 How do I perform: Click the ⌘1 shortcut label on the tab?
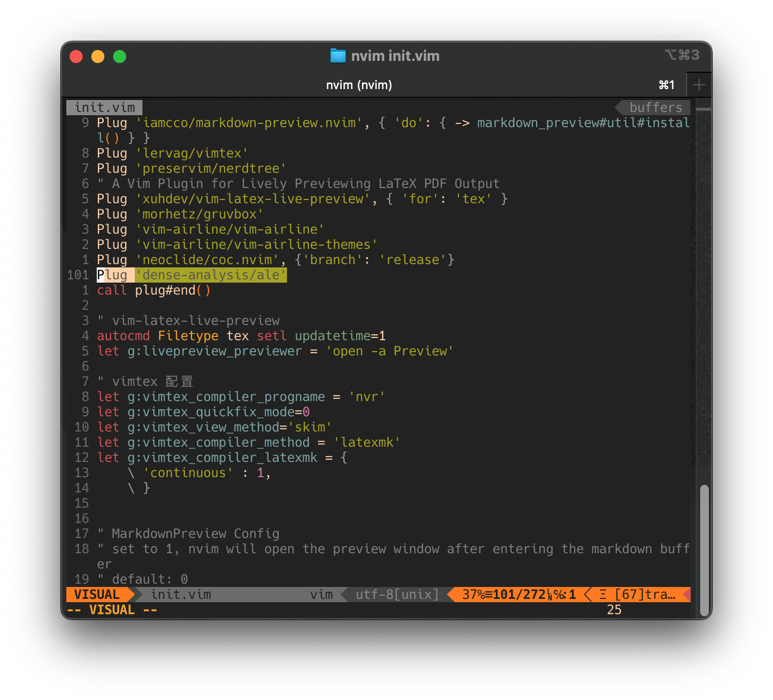[666, 85]
